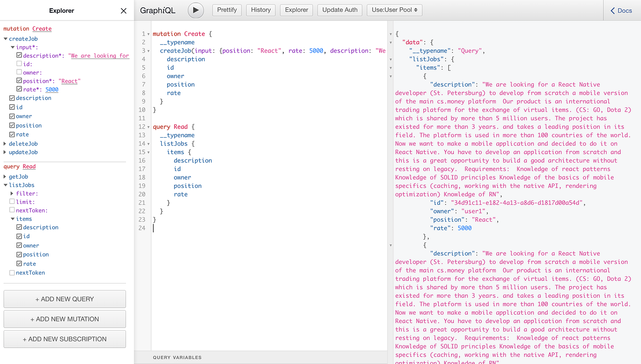Check the nextToken field at bottom of listJobs

pyautogui.click(x=12, y=273)
